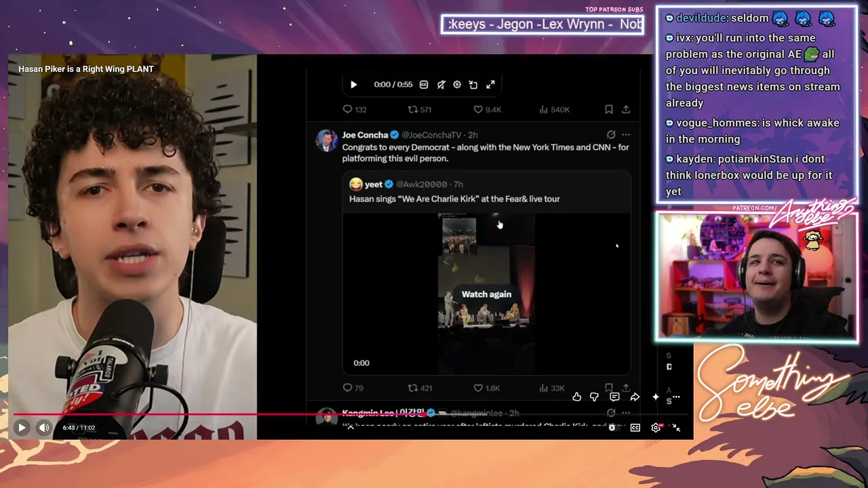
Task: Open Joe Concha's profile avatar
Action: click(327, 140)
